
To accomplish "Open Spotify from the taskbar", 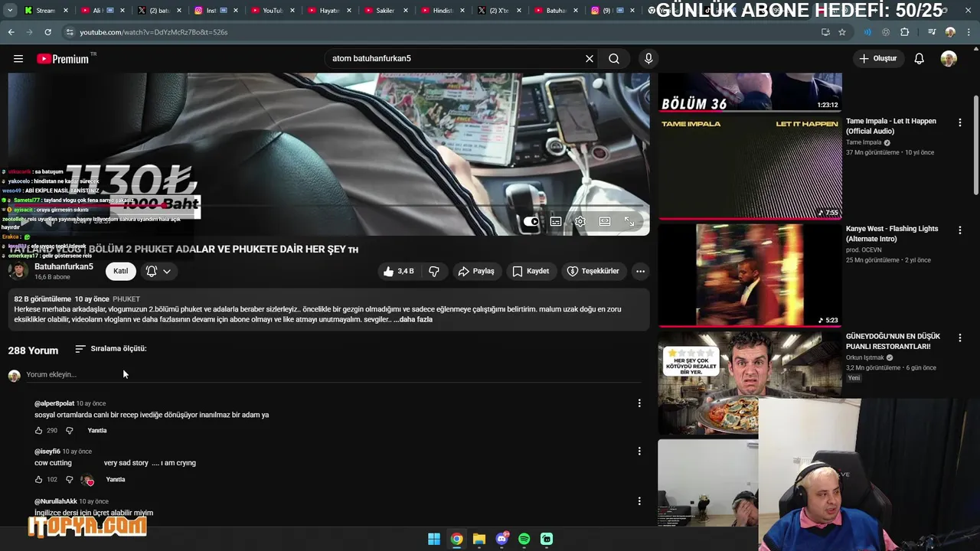I will pos(524,539).
